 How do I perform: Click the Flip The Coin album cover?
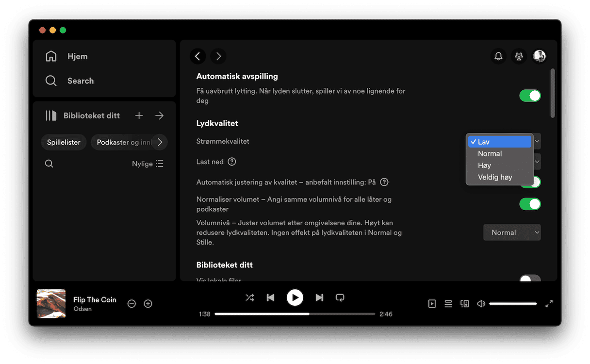pos(51,304)
